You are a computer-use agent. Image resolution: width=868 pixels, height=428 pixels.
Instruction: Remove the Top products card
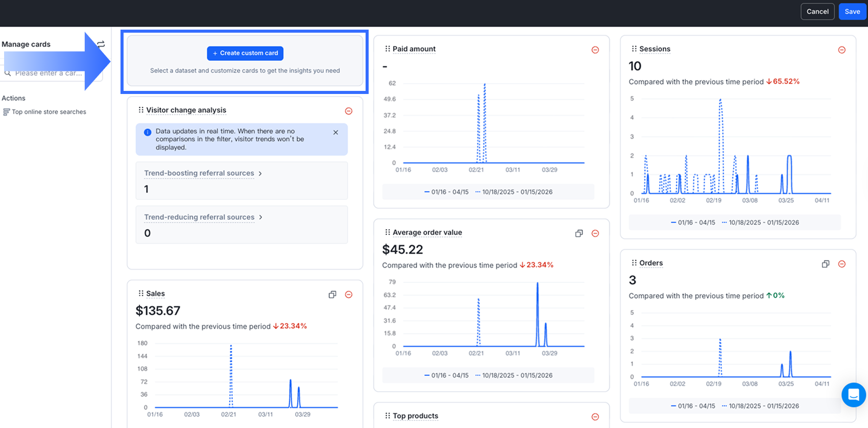point(595,417)
